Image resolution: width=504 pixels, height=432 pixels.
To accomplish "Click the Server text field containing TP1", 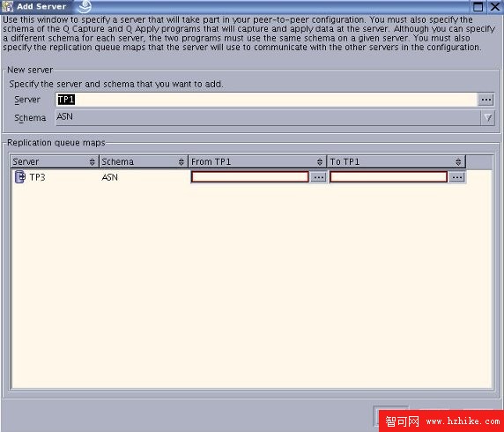I will click(x=266, y=100).
